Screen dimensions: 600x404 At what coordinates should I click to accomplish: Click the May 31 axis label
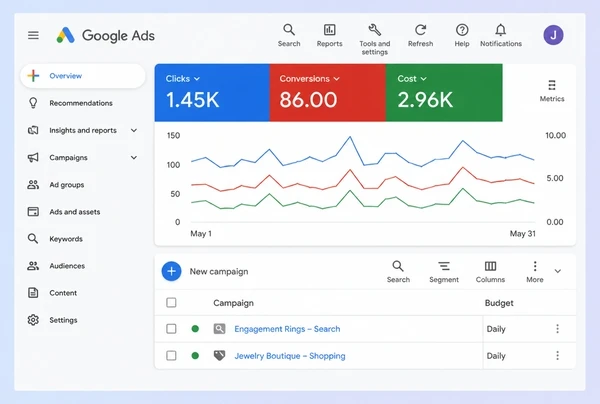(x=523, y=233)
